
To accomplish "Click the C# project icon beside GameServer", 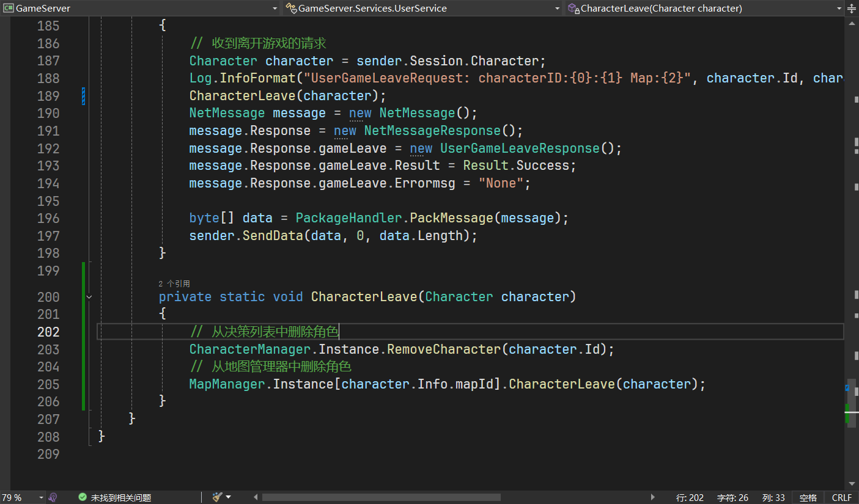I will [x=9, y=9].
